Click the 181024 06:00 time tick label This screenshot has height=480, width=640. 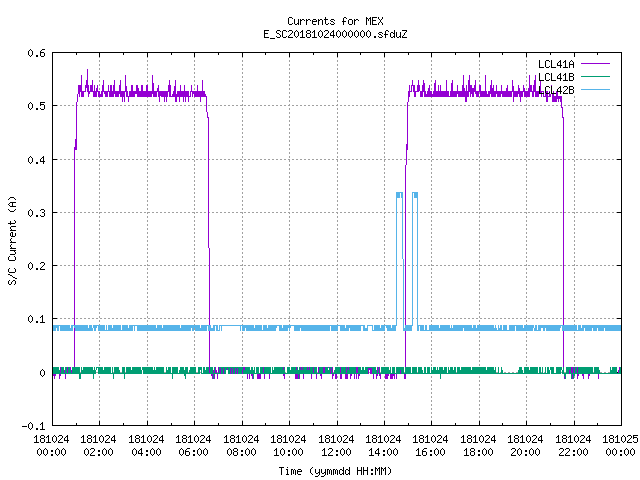click(x=193, y=446)
